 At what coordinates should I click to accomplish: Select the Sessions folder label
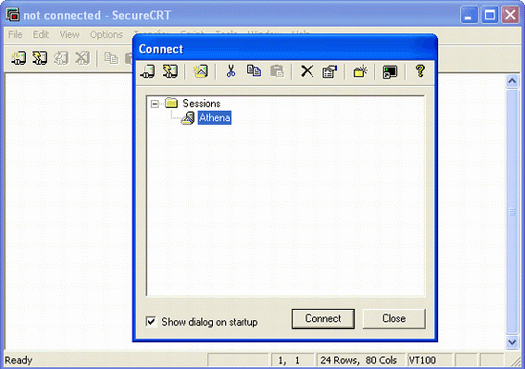point(201,103)
